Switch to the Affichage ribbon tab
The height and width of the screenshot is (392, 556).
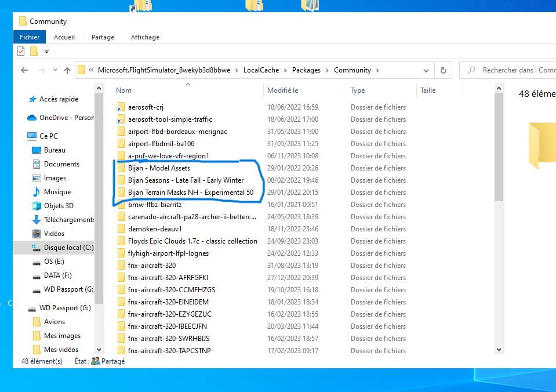[145, 37]
